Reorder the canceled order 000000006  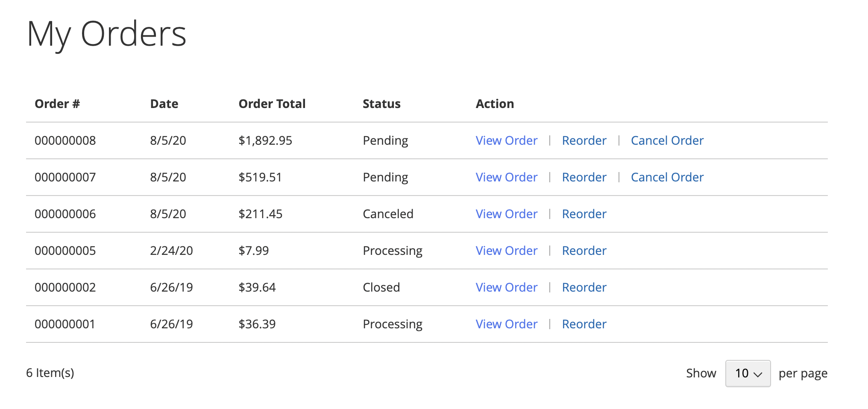click(x=584, y=214)
